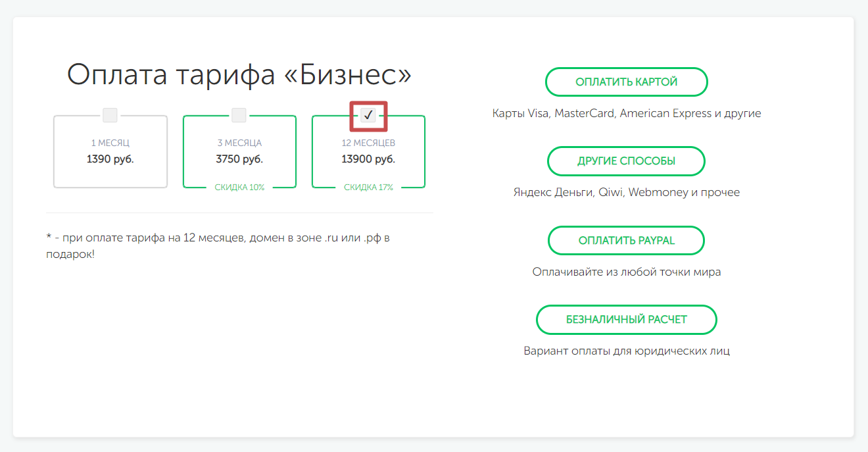Click the Visa, MasterCard, American Express description
868x452 pixels.
pos(626,113)
